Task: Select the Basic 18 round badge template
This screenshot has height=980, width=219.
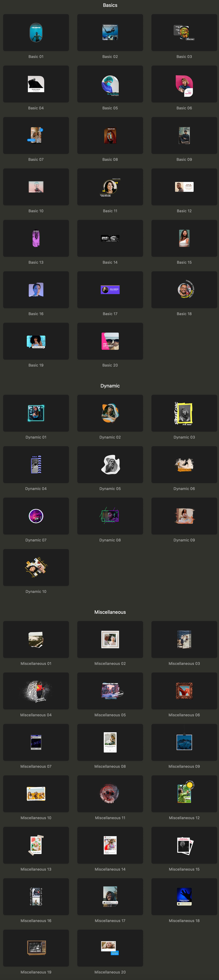Action: coord(184,290)
